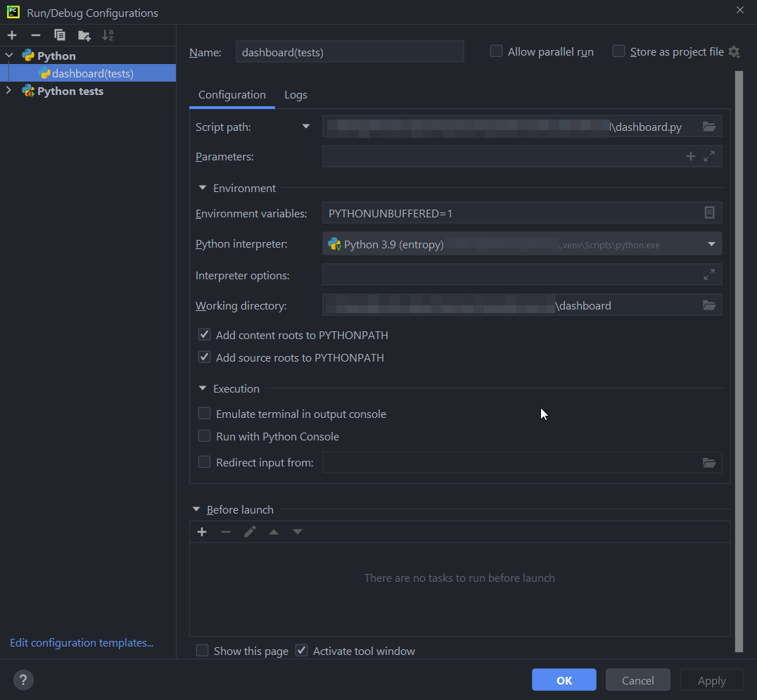Uncheck Add content roots to PYTHONPATH
Screen dimensions: 757x700
204,335
